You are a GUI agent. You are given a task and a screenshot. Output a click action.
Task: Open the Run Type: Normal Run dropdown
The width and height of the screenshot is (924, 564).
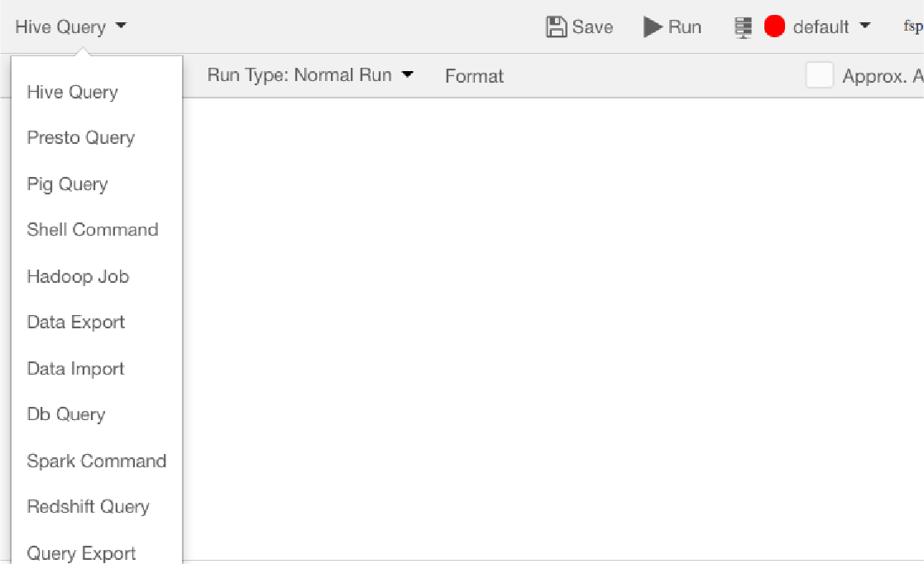[310, 75]
